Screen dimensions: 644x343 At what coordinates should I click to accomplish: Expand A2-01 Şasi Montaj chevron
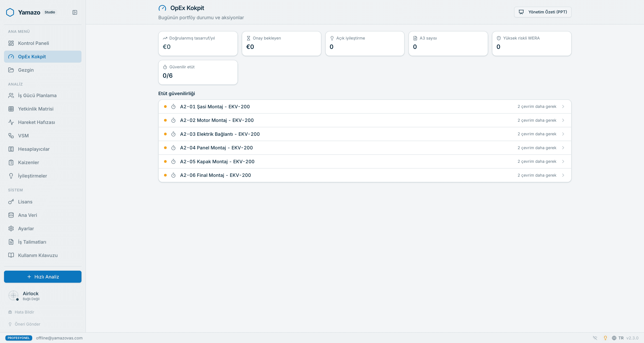[x=563, y=107]
